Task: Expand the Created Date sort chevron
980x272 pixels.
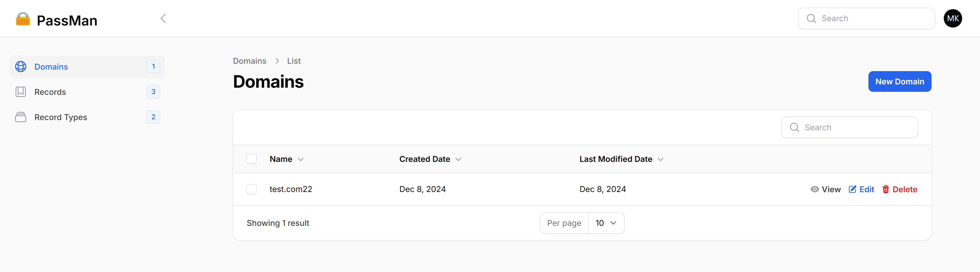Action: coord(458,159)
